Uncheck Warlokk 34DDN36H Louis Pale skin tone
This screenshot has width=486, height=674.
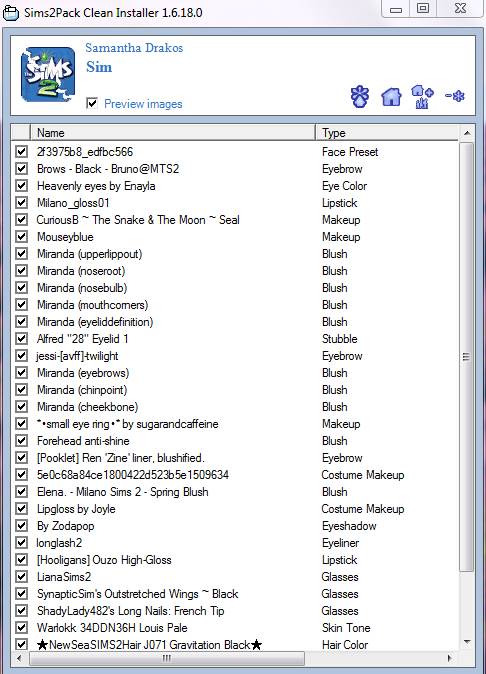pyautogui.click(x=21, y=628)
